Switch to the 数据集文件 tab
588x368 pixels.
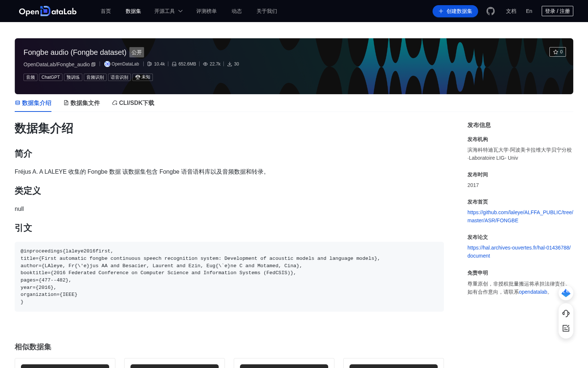coord(82,103)
